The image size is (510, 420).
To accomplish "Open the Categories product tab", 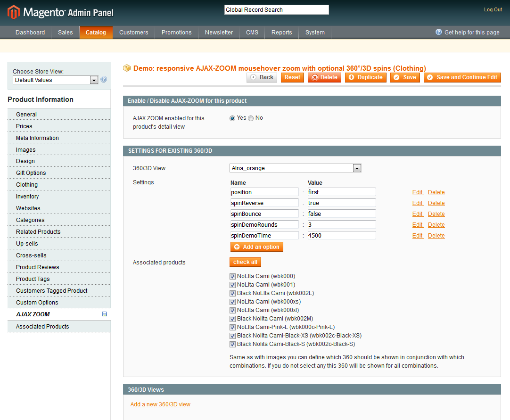I will coord(59,220).
